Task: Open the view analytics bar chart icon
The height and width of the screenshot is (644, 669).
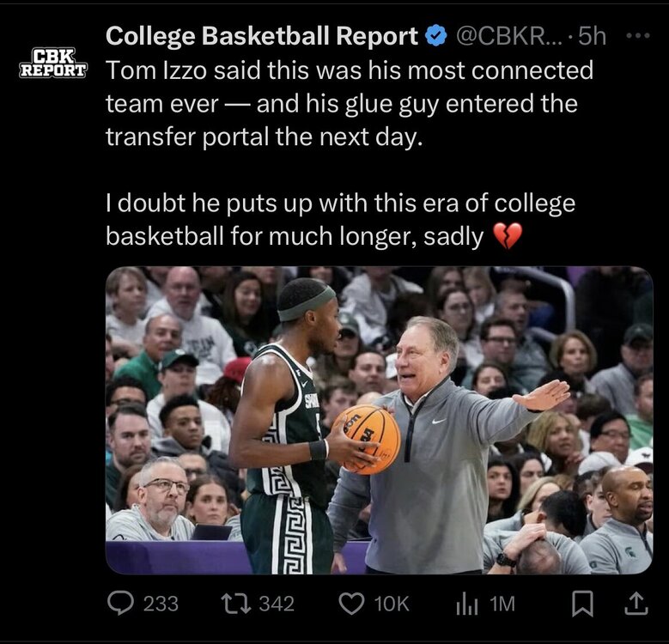Action: click(x=465, y=603)
